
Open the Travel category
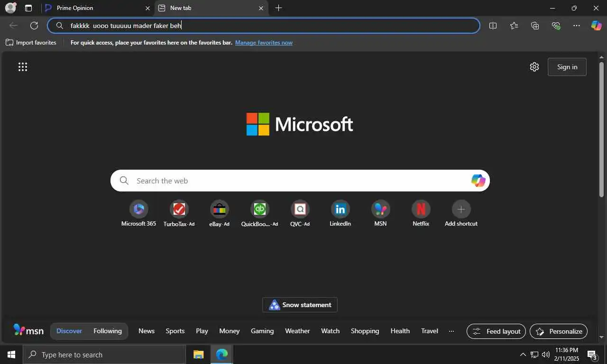point(430,331)
